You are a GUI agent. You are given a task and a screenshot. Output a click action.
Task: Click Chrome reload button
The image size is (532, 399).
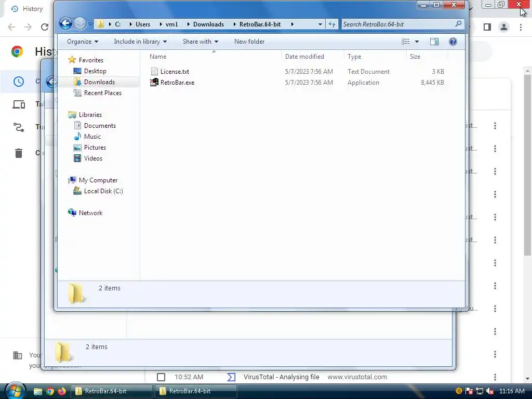[x=45, y=27]
